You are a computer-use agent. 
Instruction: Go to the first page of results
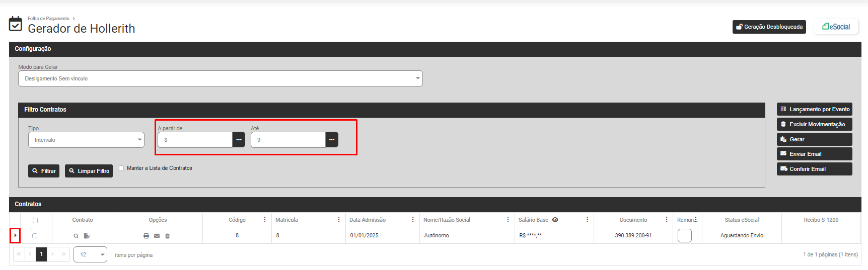point(19,254)
